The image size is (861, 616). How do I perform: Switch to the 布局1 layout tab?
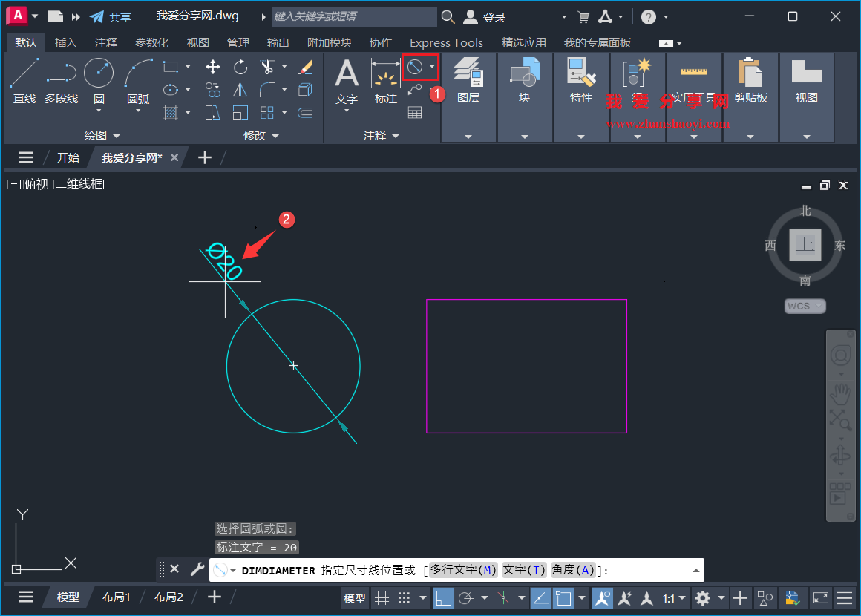pos(117,597)
